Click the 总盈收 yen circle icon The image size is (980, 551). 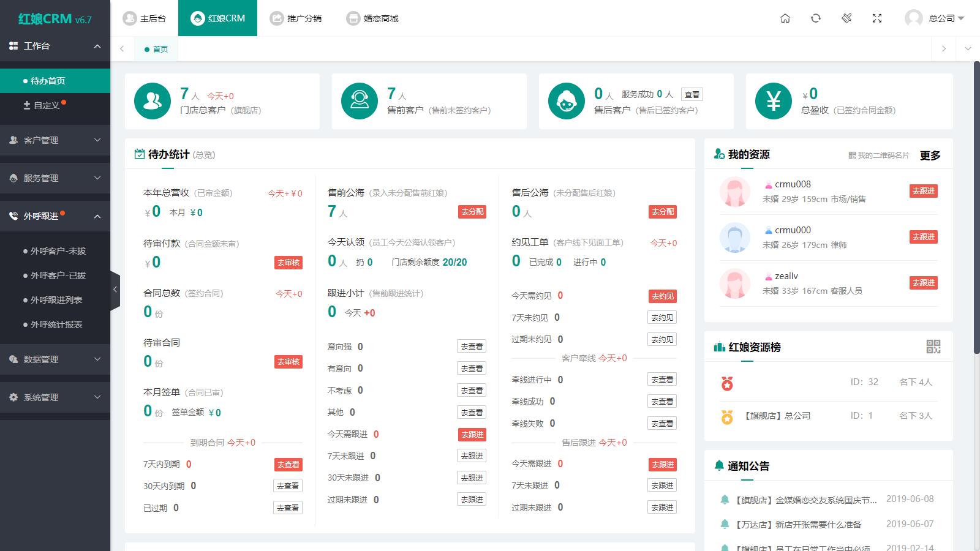pyautogui.click(x=773, y=101)
